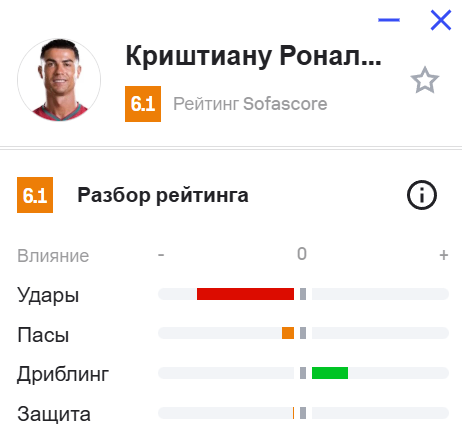Click the red Удары impact bar
The width and height of the screenshot is (462, 430).
245,294
